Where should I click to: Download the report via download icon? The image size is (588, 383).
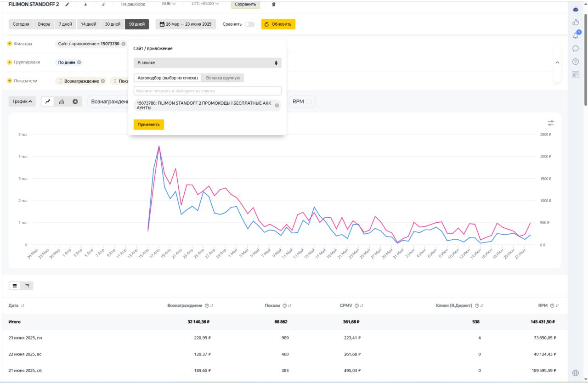click(85, 4)
